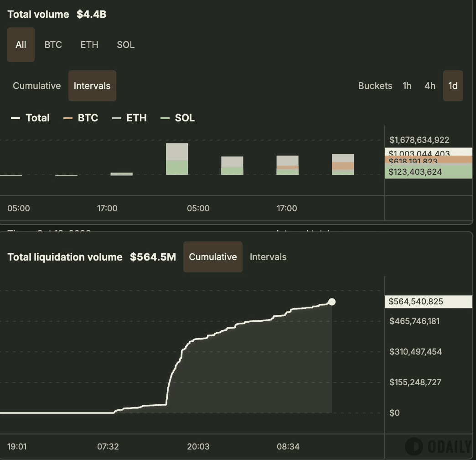The image size is (476, 460).
Task: Click the Total liquidation volume $564.5M heading
Action: coord(92,257)
